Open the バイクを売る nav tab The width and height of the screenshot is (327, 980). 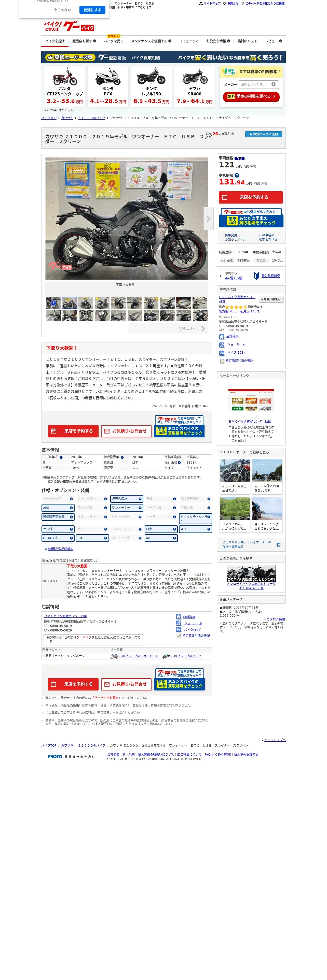pyautogui.click(x=114, y=41)
